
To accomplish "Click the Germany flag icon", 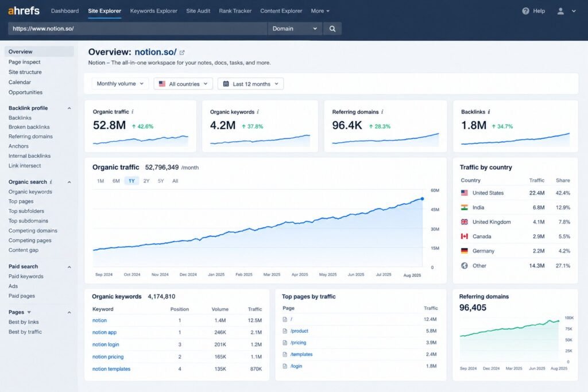I will [464, 251].
